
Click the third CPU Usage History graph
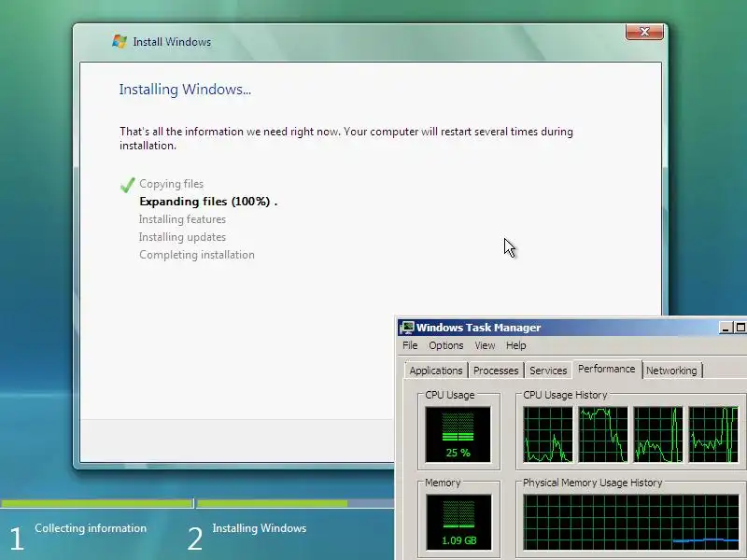658,434
